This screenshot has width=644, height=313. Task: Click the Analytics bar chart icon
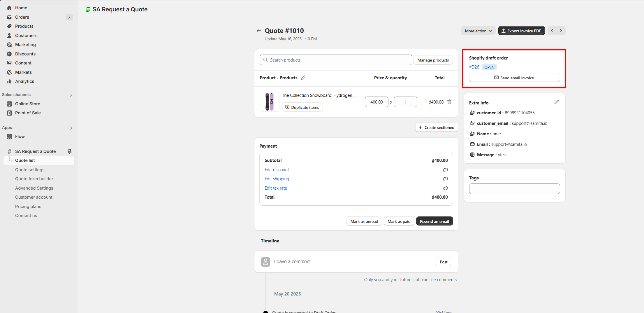click(9, 81)
